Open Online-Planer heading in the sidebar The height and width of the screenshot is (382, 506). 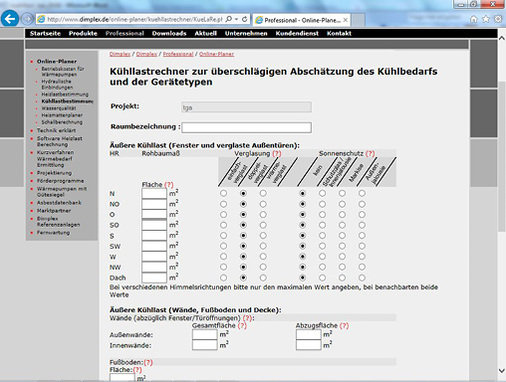[57, 61]
